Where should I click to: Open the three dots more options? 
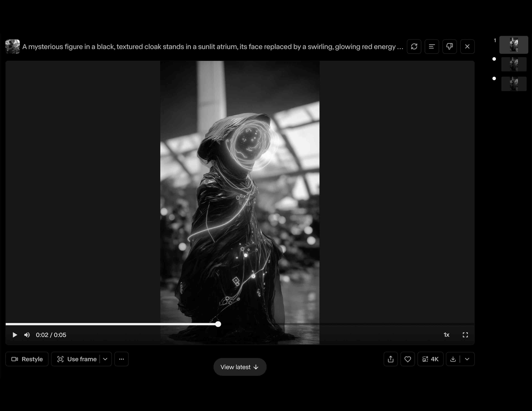pos(121,359)
